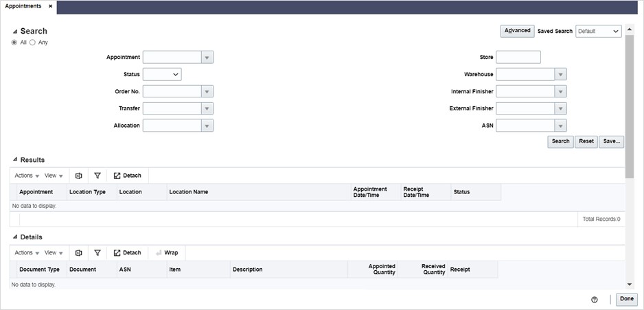This screenshot has width=644, height=310.
Task: Open the Status dropdown
Action: point(162,74)
